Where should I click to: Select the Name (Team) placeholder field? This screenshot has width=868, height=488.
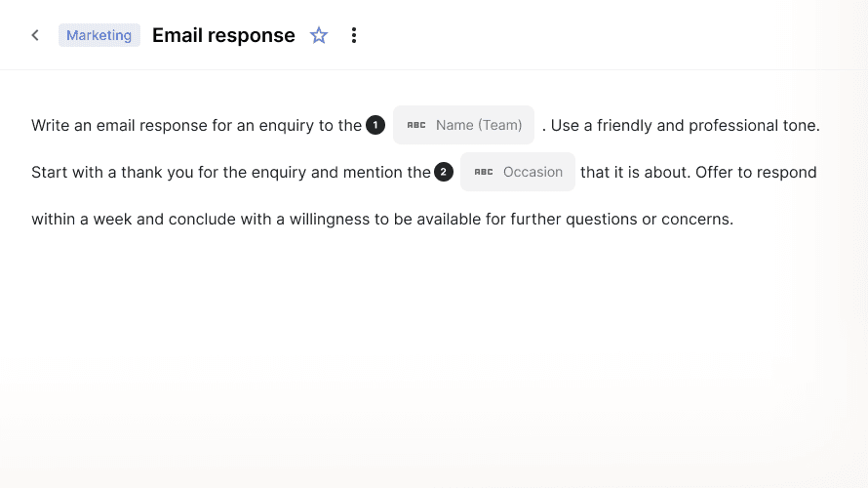tap(463, 125)
